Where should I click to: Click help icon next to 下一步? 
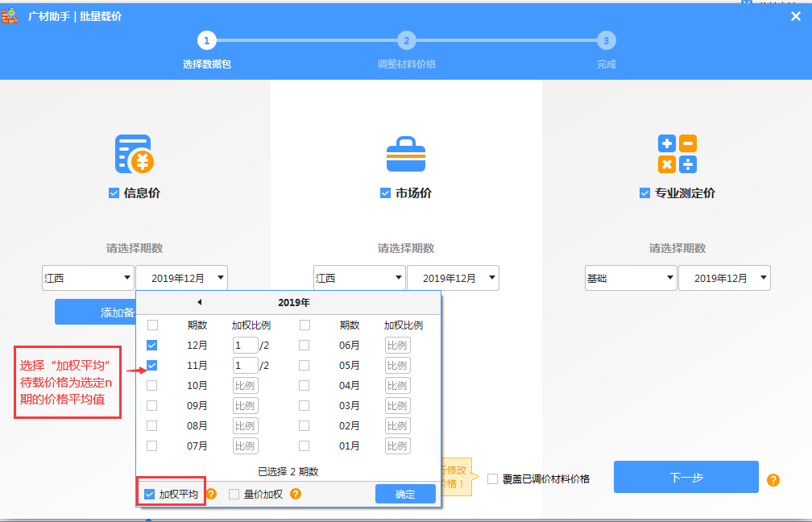click(773, 480)
